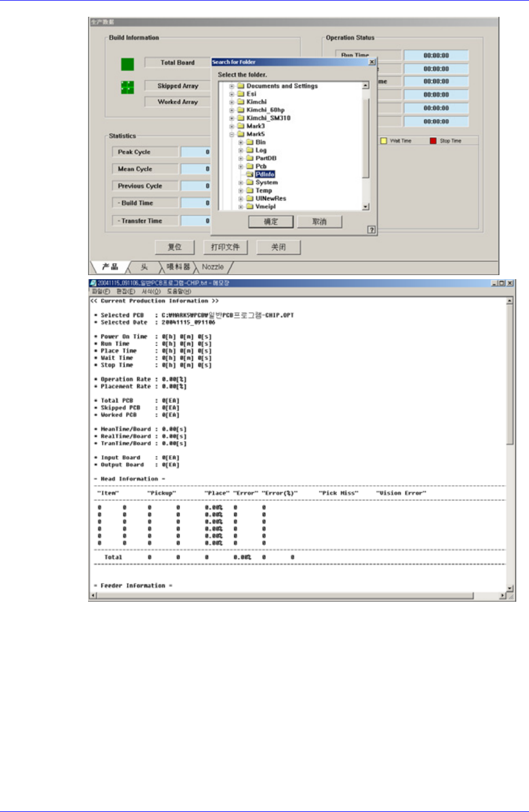This screenshot has width=529, height=812.
Task: Select the Kimchi folder name
Action: pyautogui.click(x=257, y=102)
